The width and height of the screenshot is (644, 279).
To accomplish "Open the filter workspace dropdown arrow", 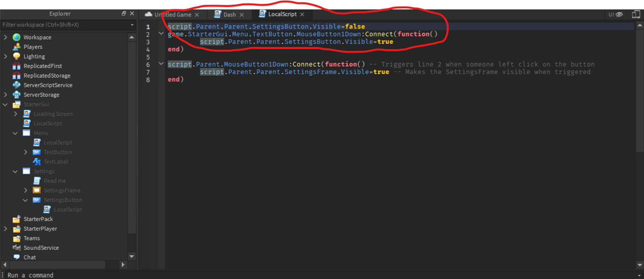I will [x=132, y=25].
